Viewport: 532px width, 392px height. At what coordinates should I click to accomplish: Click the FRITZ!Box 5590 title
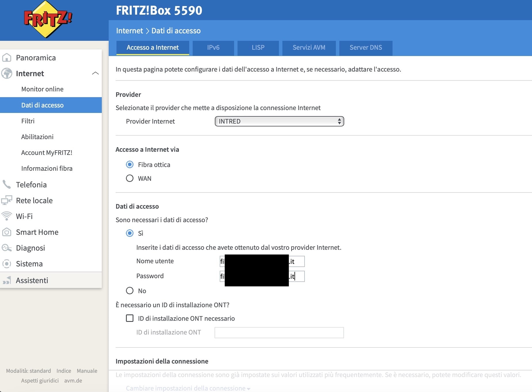[x=159, y=10]
